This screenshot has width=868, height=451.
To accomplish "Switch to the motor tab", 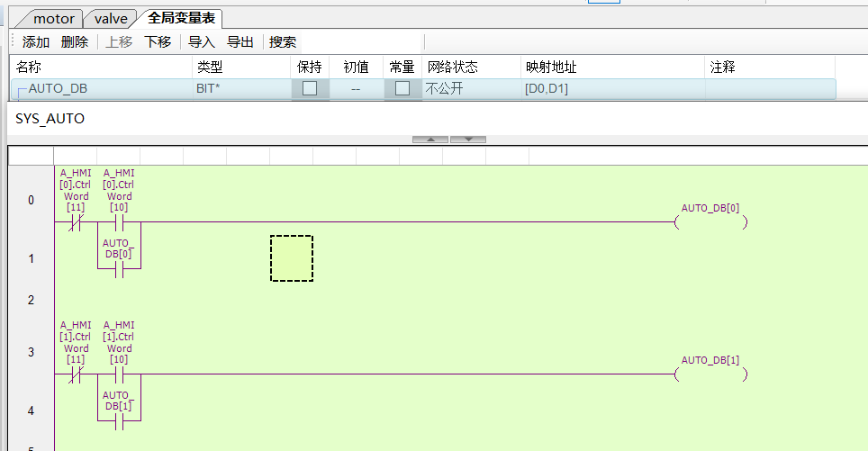I will (53, 19).
